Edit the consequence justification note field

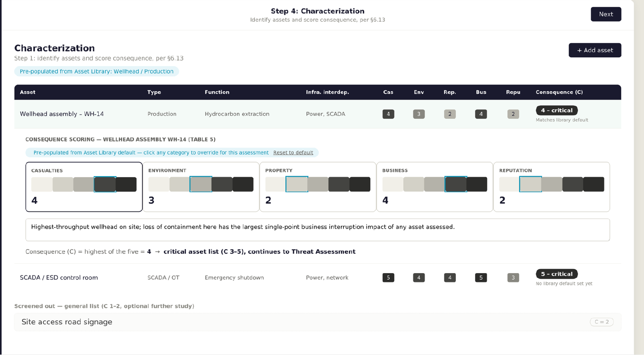pyautogui.click(x=318, y=230)
